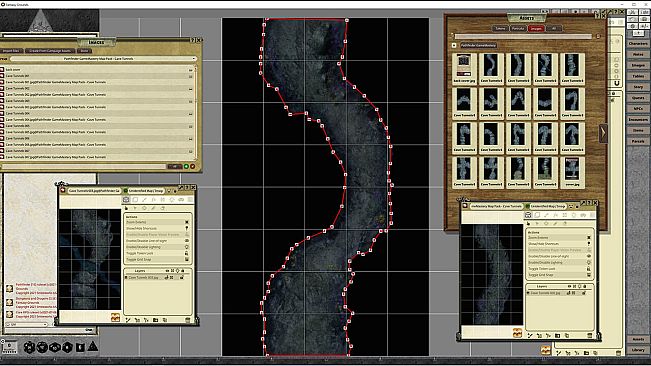
Task: Go to next Assets page arrow
Action: tap(603, 133)
